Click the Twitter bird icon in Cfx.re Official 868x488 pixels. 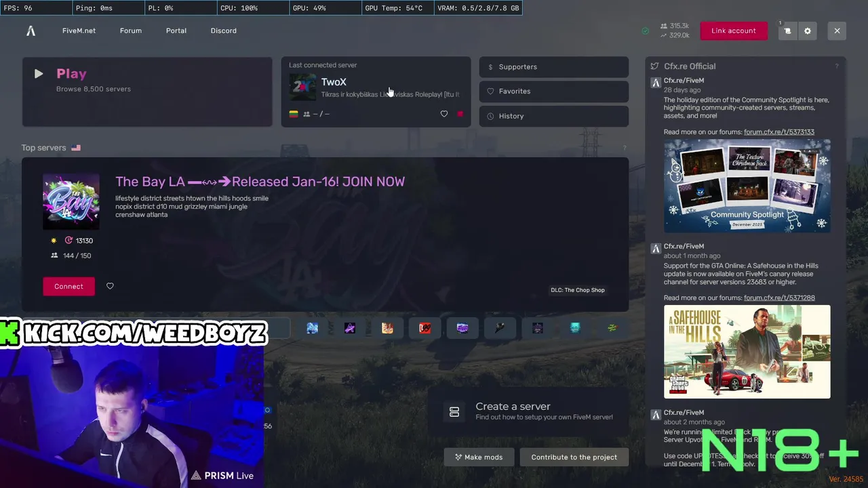tap(654, 66)
